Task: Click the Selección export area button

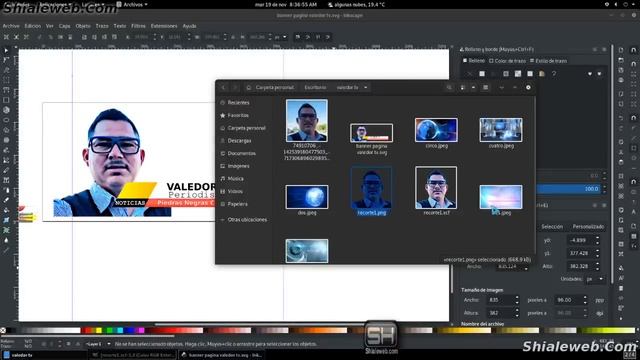Action: coord(552,227)
